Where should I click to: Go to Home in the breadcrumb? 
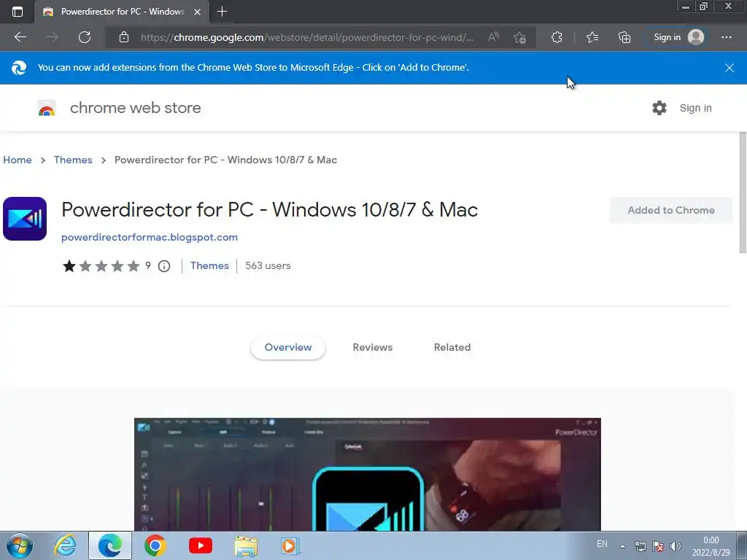(18, 160)
